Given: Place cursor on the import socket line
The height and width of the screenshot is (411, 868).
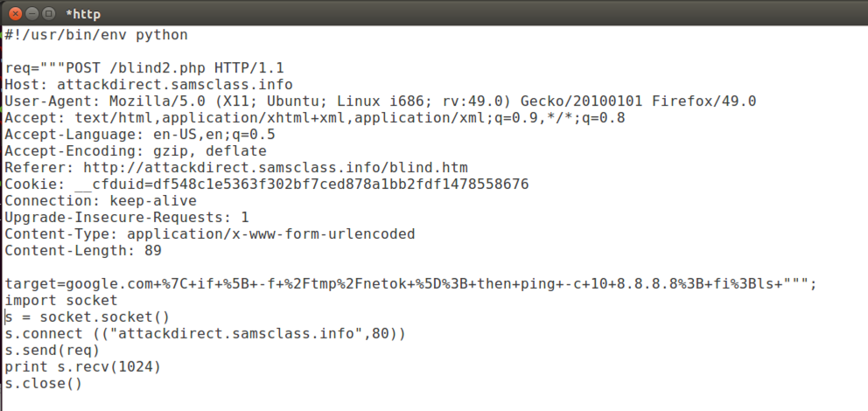Looking at the screenshot, I should (x=61, y=301).
